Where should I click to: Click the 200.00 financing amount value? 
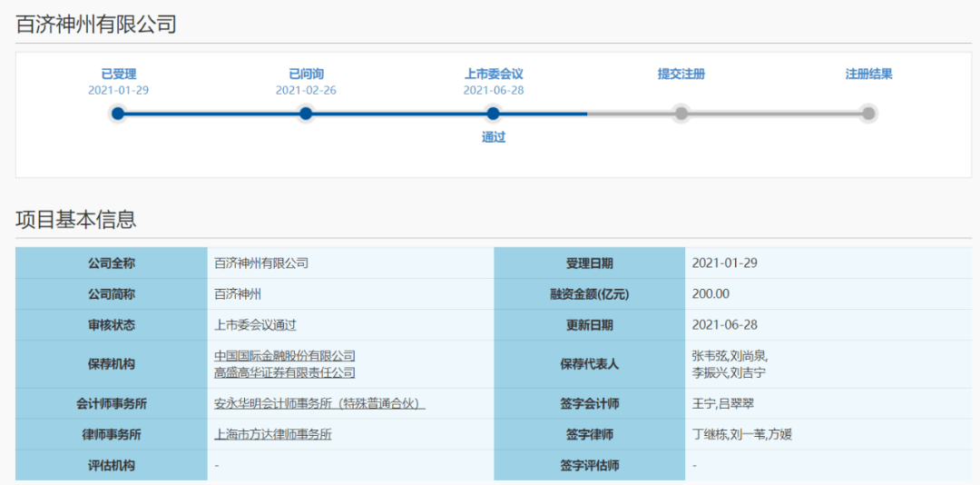click(710, 294)
